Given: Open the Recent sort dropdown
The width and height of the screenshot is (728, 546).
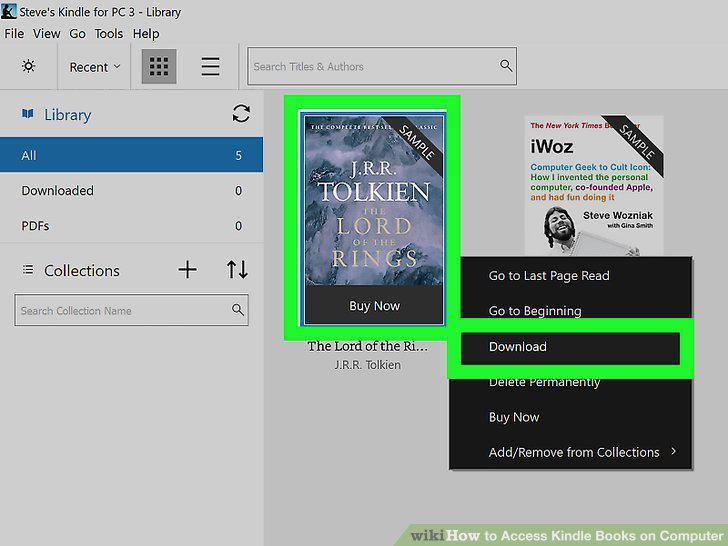Looking at the screenshot, I should [95, 67].
